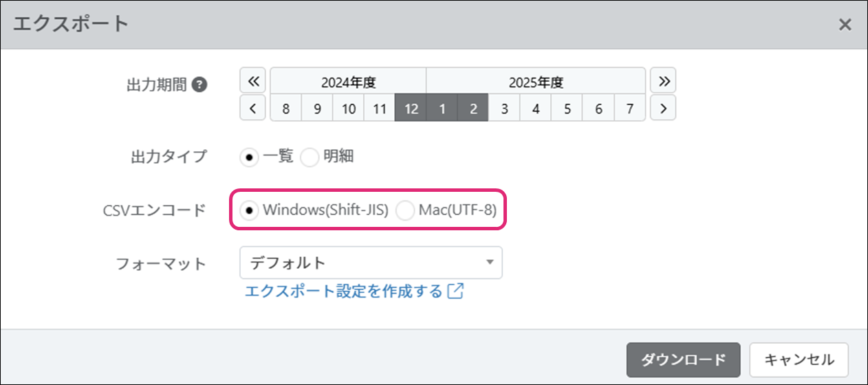Choose Windows(Shift-JIS) CSV encoding
This screenshot has height=385, width=868.
click(249, 211)
